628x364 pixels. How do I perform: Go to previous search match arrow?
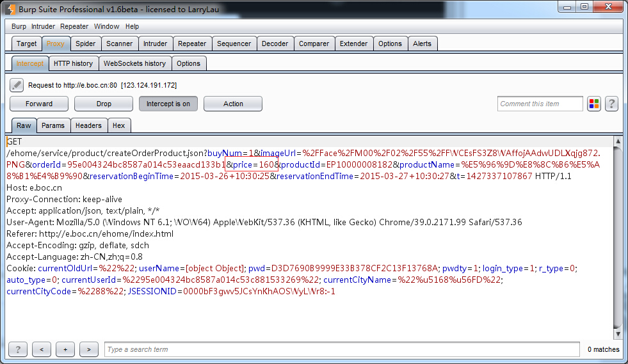42,349
